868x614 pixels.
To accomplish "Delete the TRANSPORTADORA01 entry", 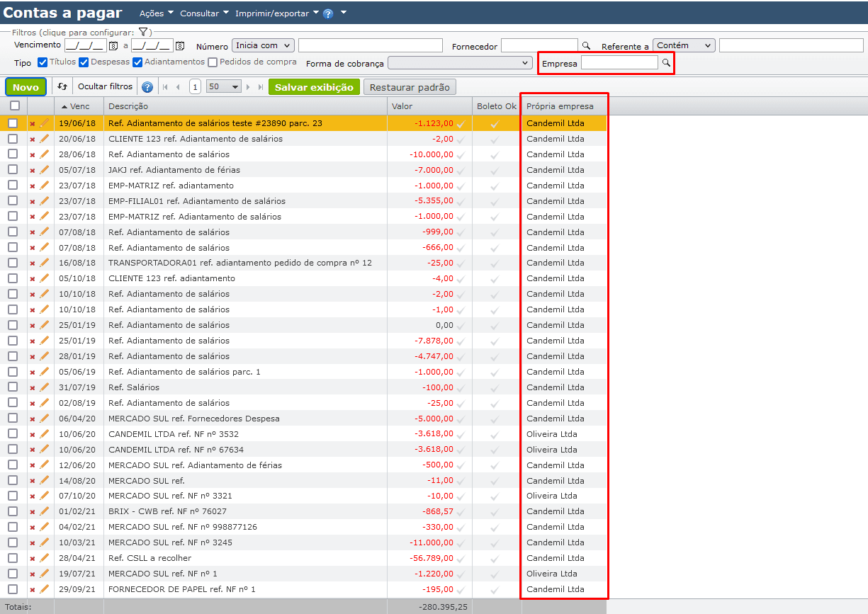I will 32,263.
